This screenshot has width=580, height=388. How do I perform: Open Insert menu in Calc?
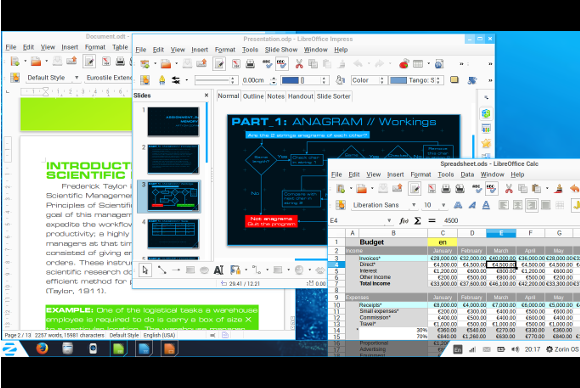(395, 174)
